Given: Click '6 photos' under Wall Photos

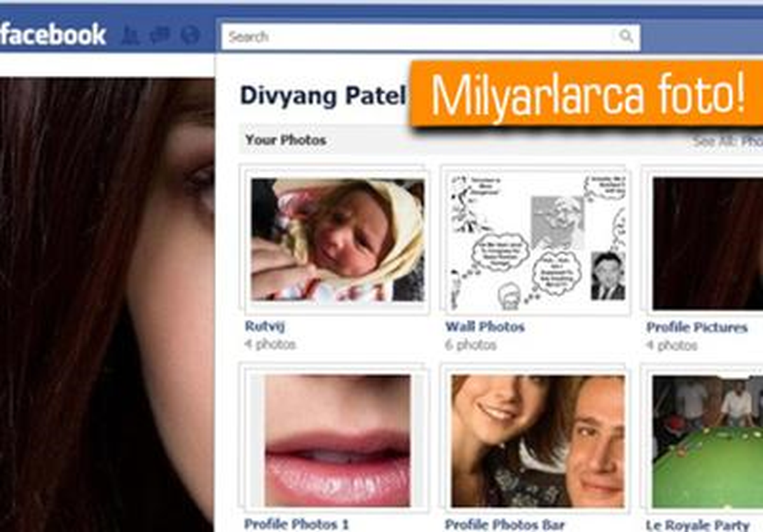Looking at the screenshot, I should 471,344.
